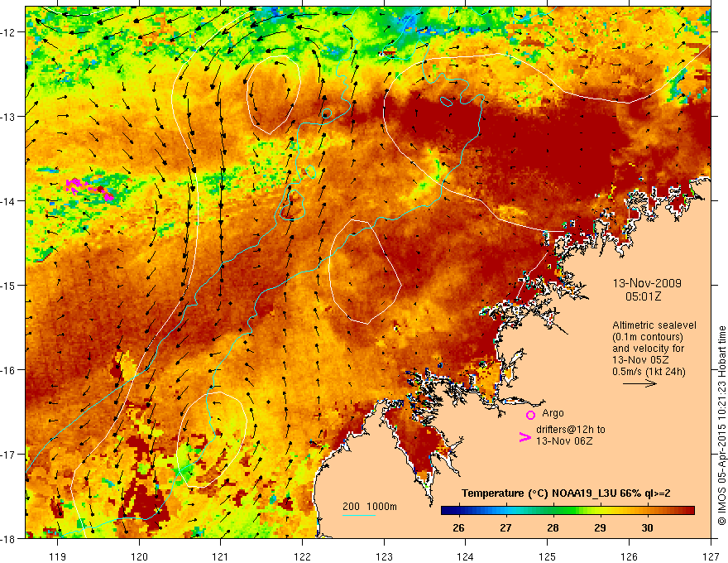
Task: Click the color bar tick label 29
Action: [x=600, y=527]
